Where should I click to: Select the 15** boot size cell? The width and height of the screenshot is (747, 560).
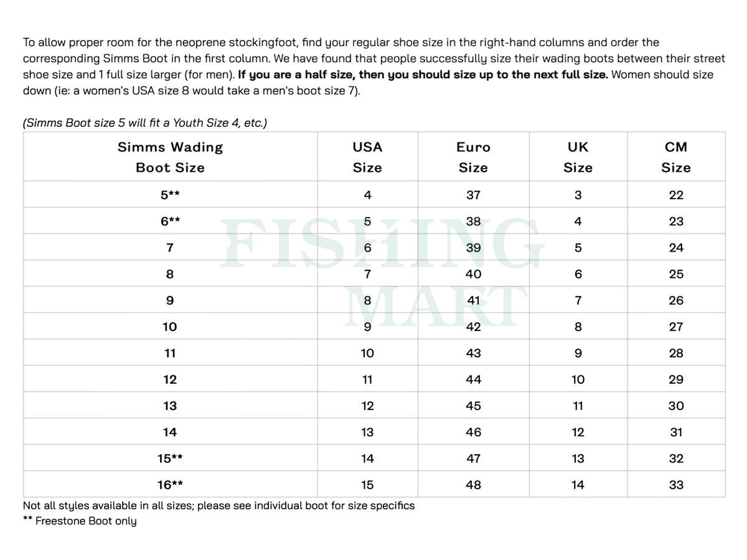[x=170, y=459]
